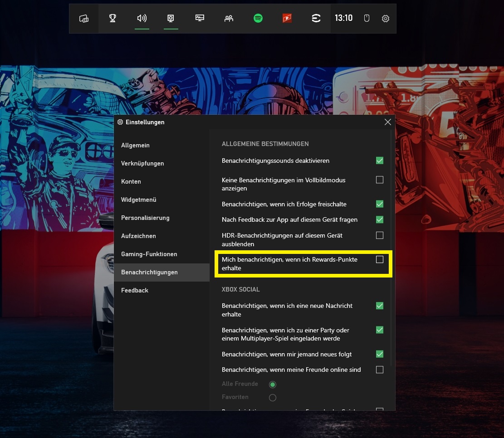Image resolution: width=504 pixels, height=438 pixels.
Task: Uncheck 'Benachrichtigen, wenn ich Erfolge freischalte'
Action: (x=379, y=204)
